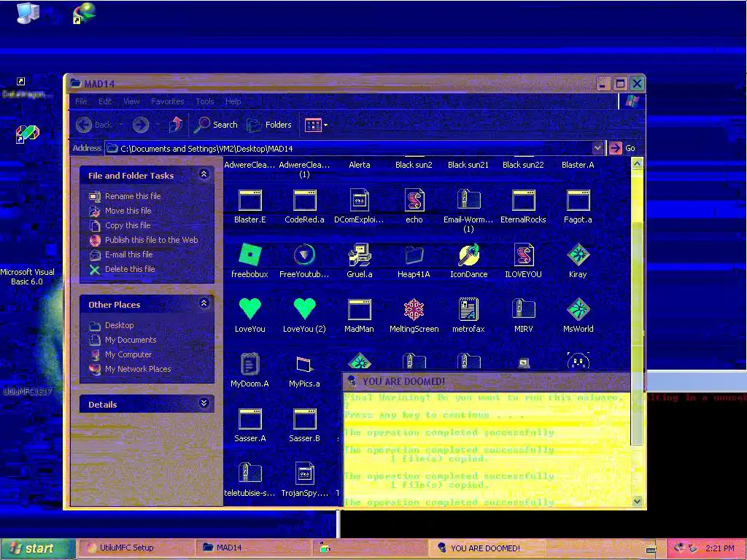Expand the Details panel
This screenshot has width=747, height=560.
point(204,403)
